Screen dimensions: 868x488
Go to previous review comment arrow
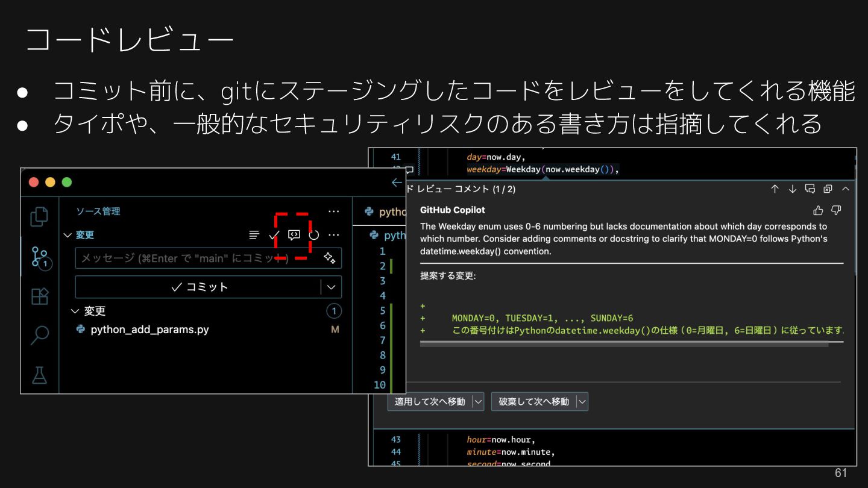[x=775, y=189]
